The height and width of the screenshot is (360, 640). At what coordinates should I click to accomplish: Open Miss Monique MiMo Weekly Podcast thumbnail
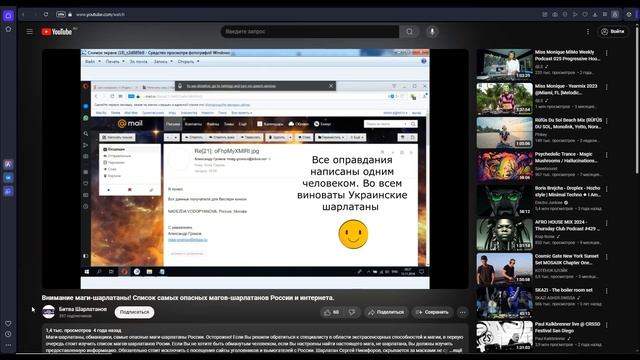coord(504,64)
